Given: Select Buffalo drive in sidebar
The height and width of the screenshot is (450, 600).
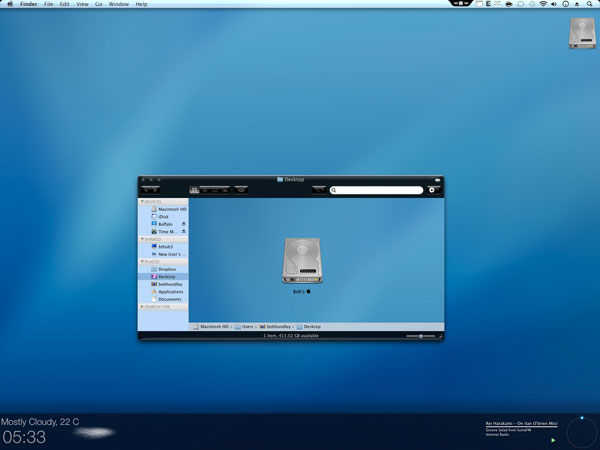Looking at the screenshot, I should 163,224.
